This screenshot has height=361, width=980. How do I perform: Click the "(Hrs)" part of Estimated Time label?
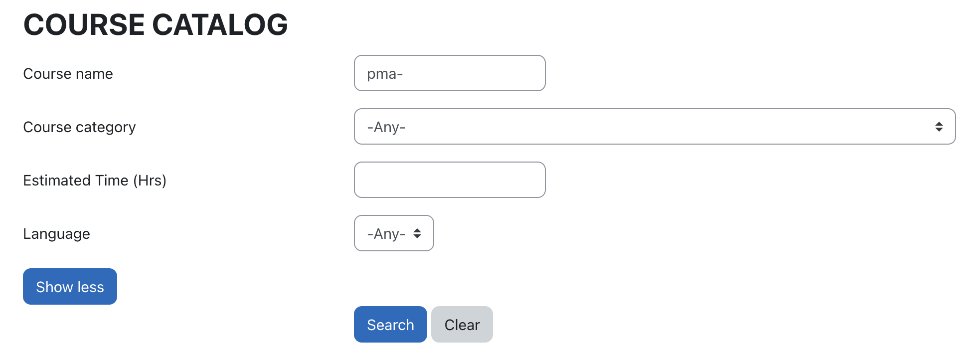click(150, 180)
